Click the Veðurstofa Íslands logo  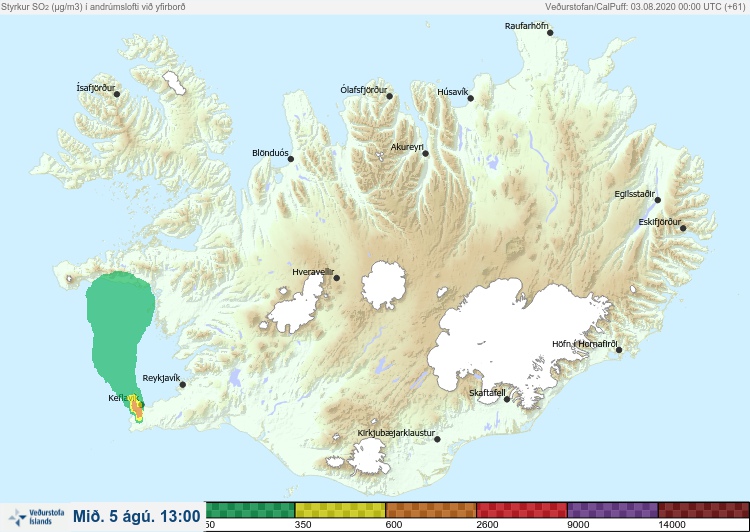[x=36, y=517]
